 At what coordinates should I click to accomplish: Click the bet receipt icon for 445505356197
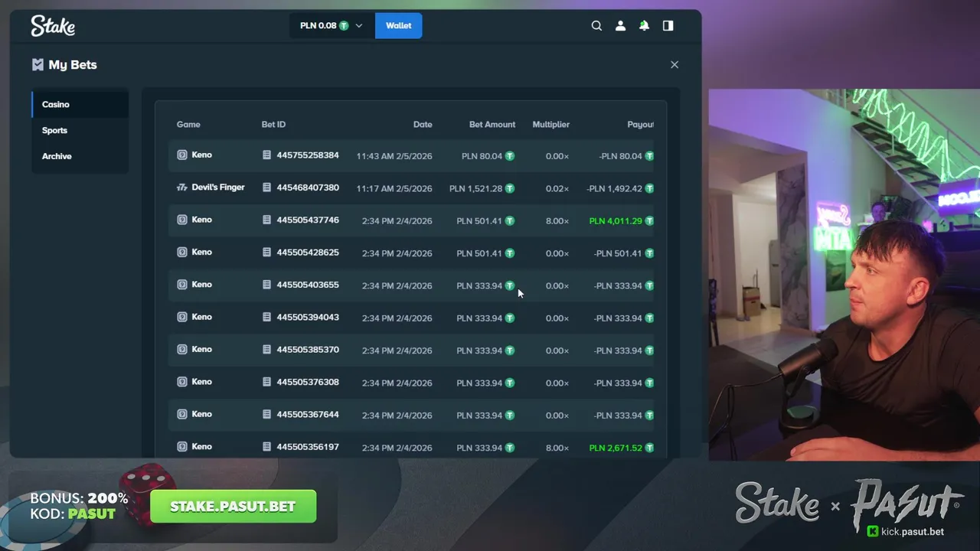pos(266,446)
